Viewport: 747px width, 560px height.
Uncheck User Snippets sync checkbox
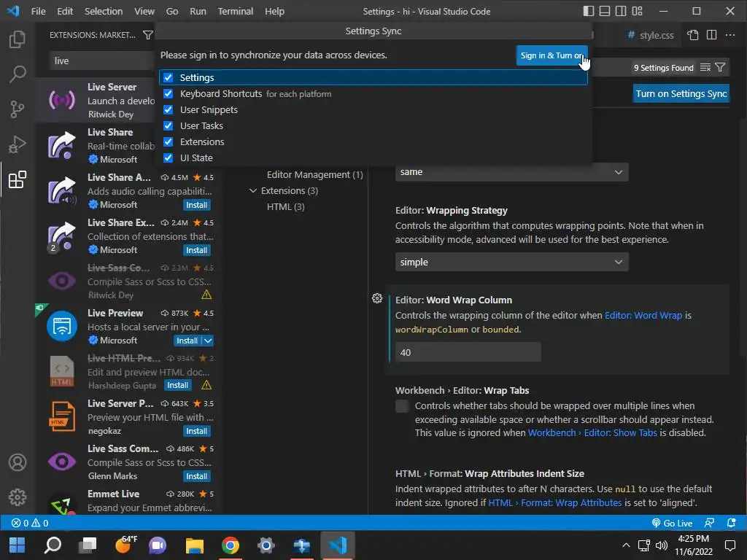click(x=169, y=109)
